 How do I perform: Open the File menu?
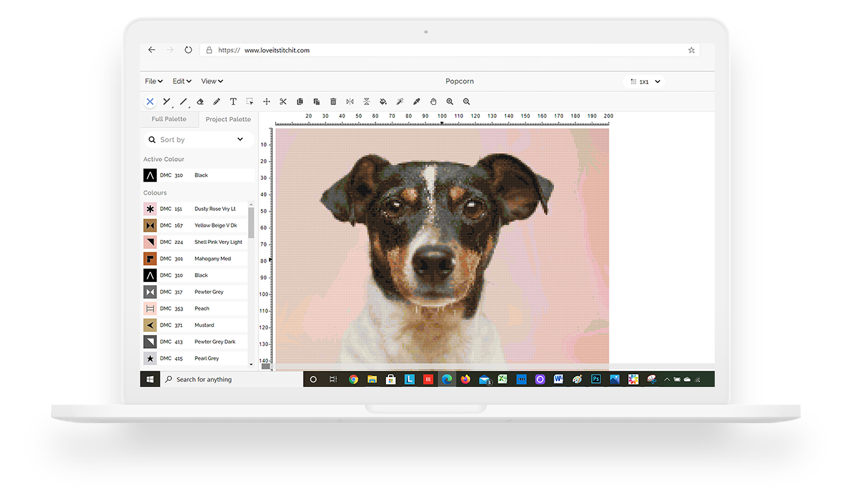[153, 82]
